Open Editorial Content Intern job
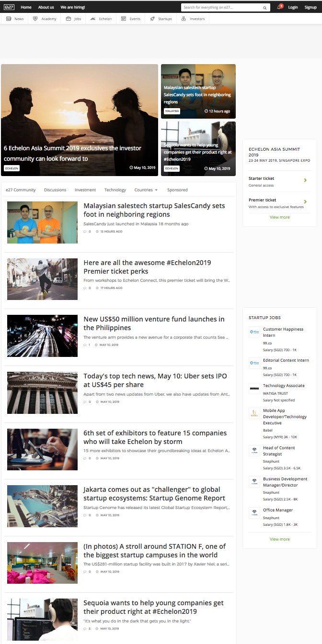322x644 pixels. pos(286,360)
